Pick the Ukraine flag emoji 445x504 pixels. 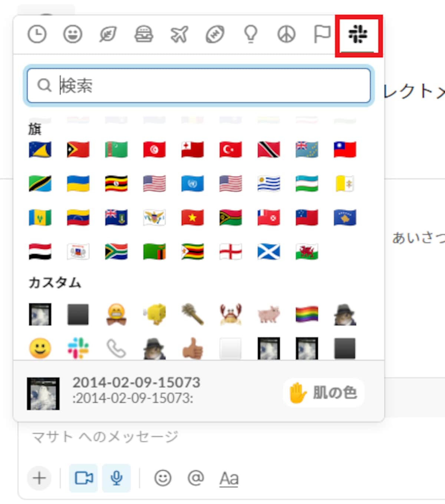78,183
